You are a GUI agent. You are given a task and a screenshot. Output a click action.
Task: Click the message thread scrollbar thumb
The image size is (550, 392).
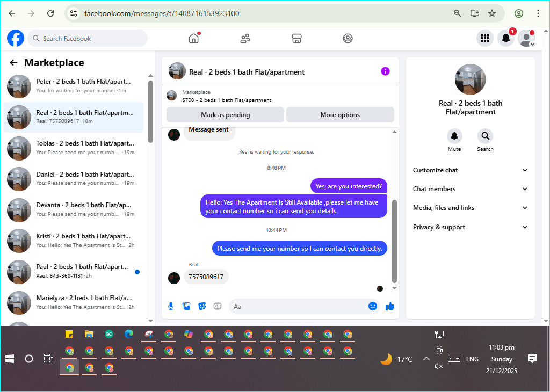point(394,241)
